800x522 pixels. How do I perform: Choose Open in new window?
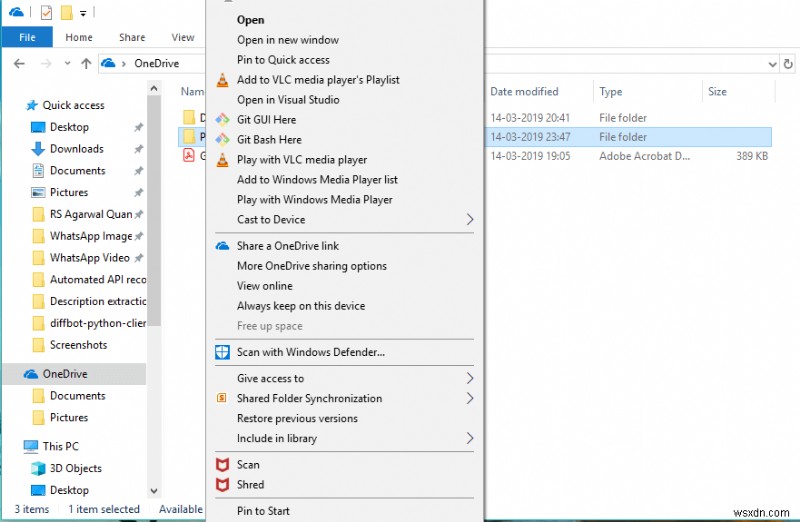(345, 40)
